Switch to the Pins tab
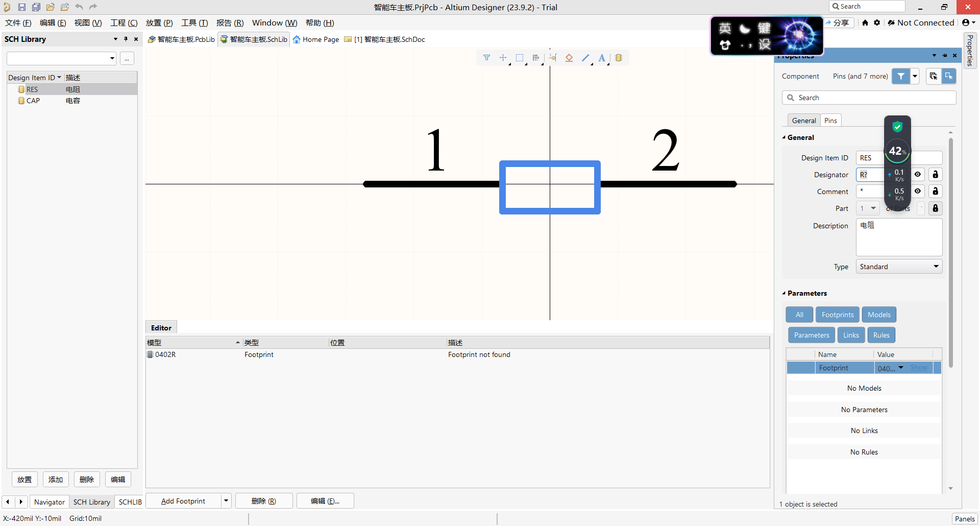The width and height of the screenshot is (980, 526). [830, 121]
